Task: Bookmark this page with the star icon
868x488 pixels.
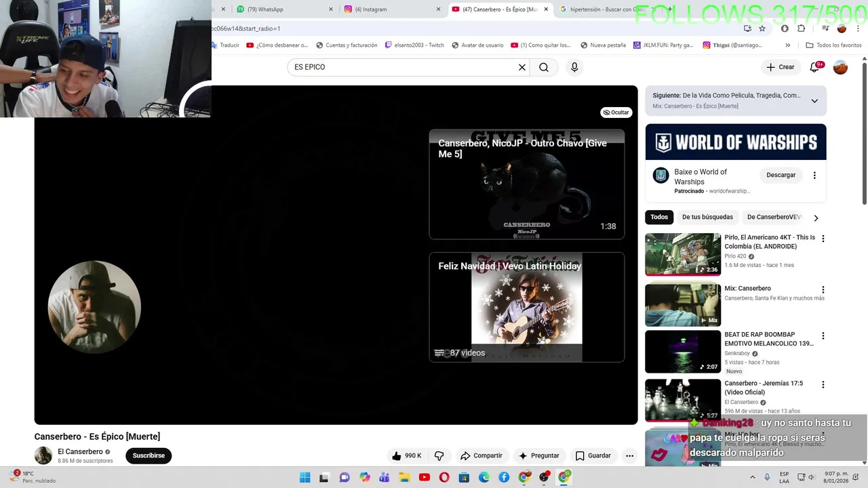Action: 762,28
